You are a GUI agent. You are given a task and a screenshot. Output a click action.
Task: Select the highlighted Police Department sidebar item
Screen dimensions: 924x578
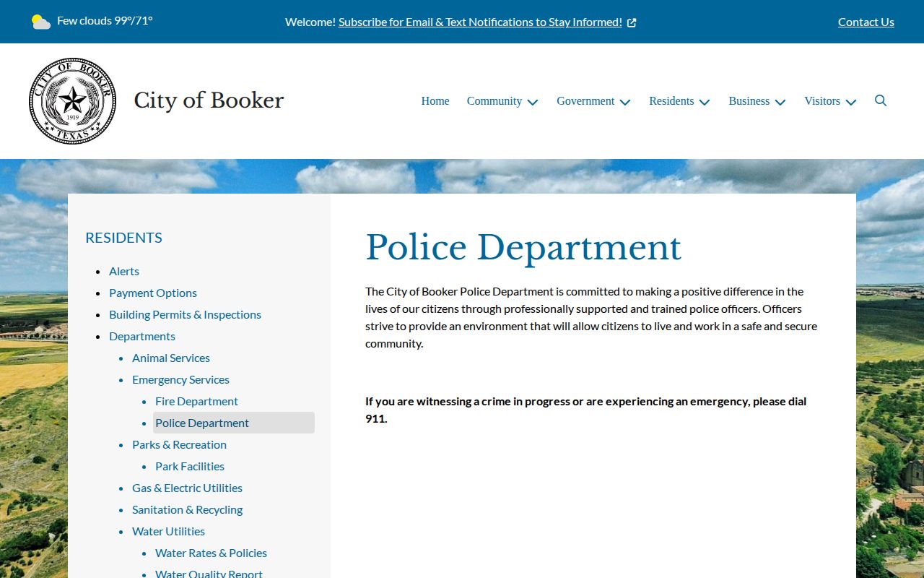point(234,423)
